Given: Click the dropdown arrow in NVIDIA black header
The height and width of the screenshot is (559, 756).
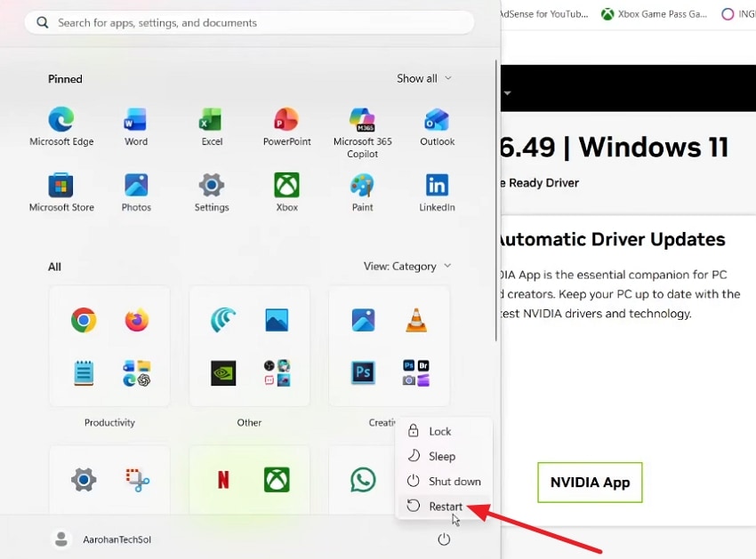Looking at the screenshot, I should coord(507,92).
